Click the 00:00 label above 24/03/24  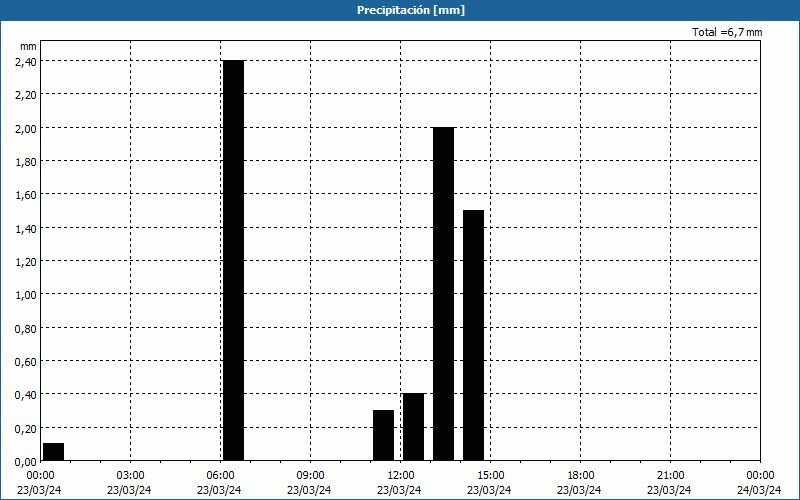click(x=760, y=476)
